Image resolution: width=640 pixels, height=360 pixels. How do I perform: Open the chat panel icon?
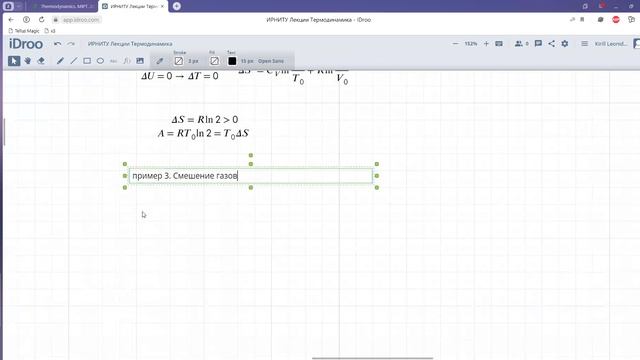click(x=538, y=43)
